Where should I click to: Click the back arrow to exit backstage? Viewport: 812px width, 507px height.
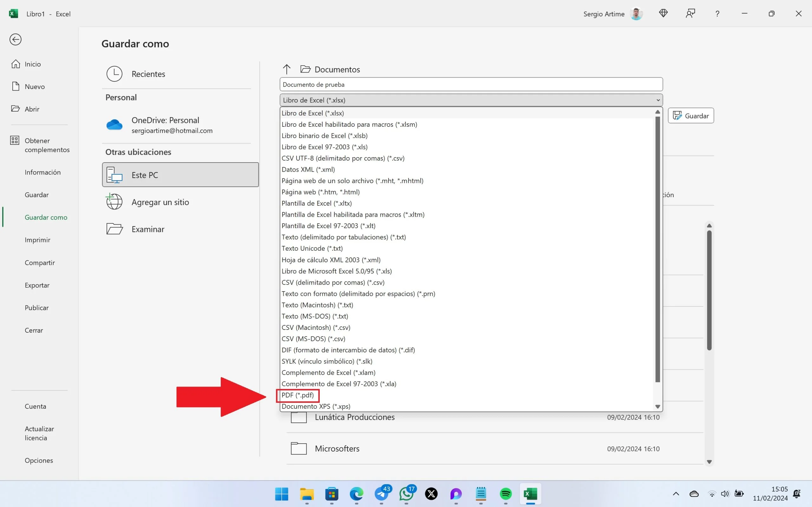click(x=16, y=40)
